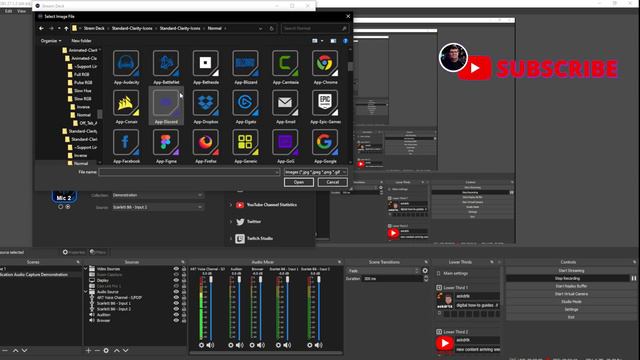
Task: Move source down in Sources panel
Action: [126, 350]
